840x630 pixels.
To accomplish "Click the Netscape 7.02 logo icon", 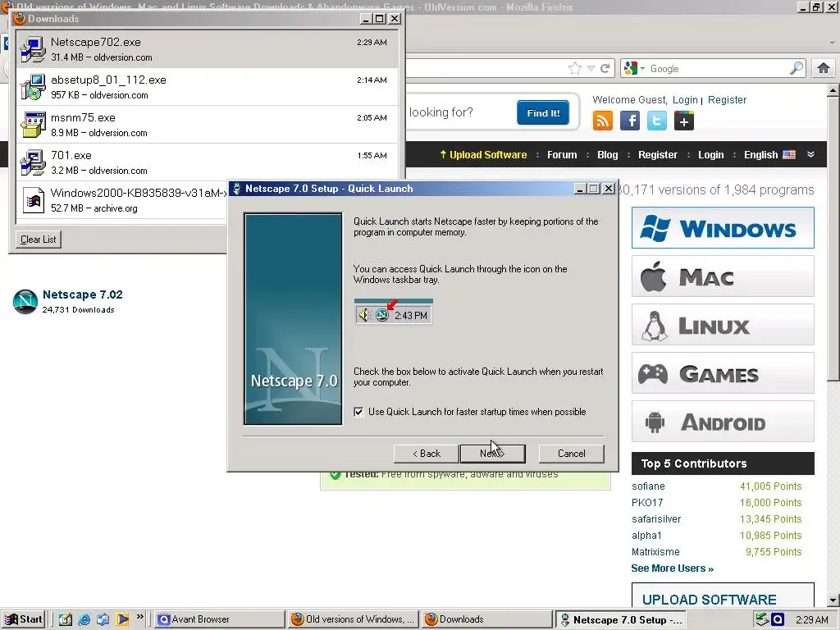I will [25, 301].
